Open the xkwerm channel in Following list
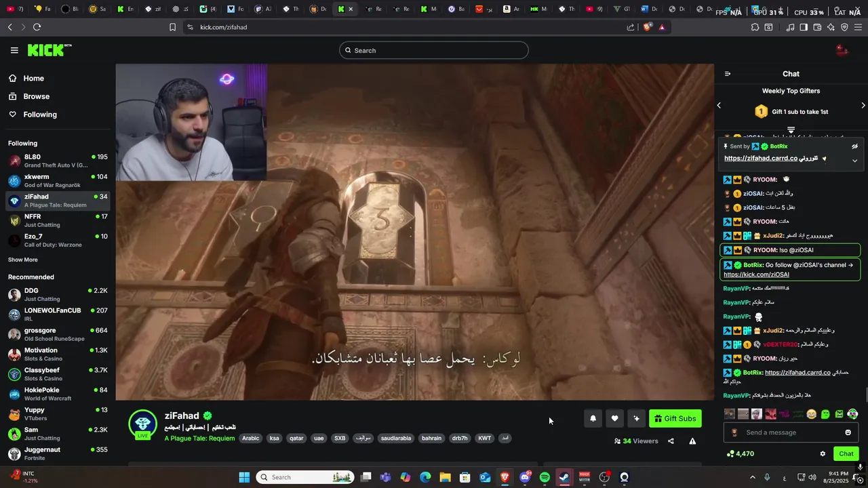 coord(58,181)
